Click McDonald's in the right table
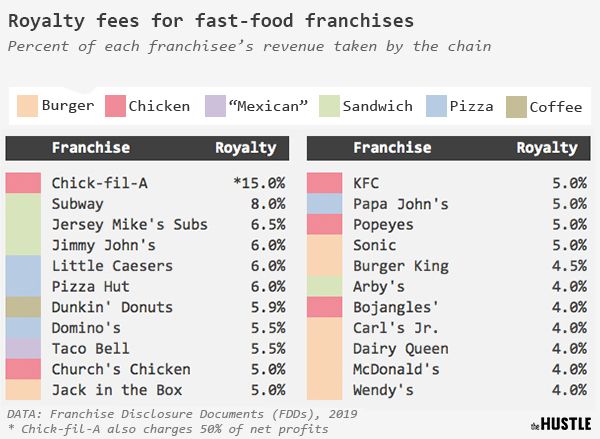 click(396, 369)
